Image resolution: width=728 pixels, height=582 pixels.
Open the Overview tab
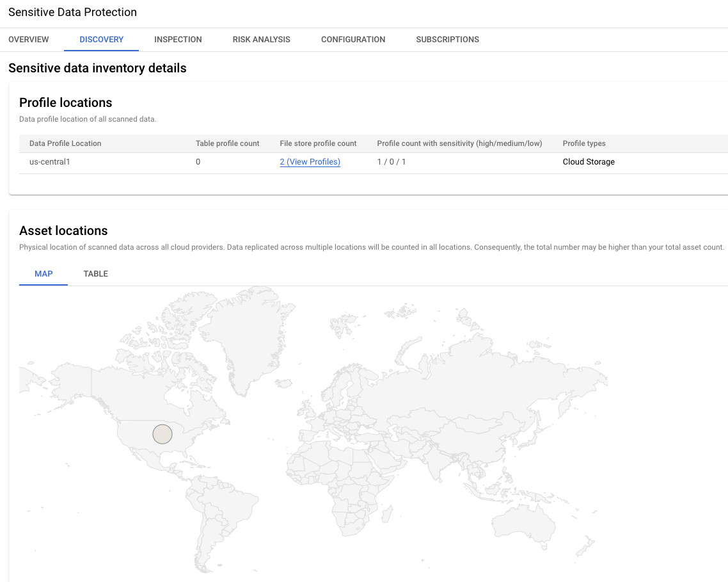point(28,40)
